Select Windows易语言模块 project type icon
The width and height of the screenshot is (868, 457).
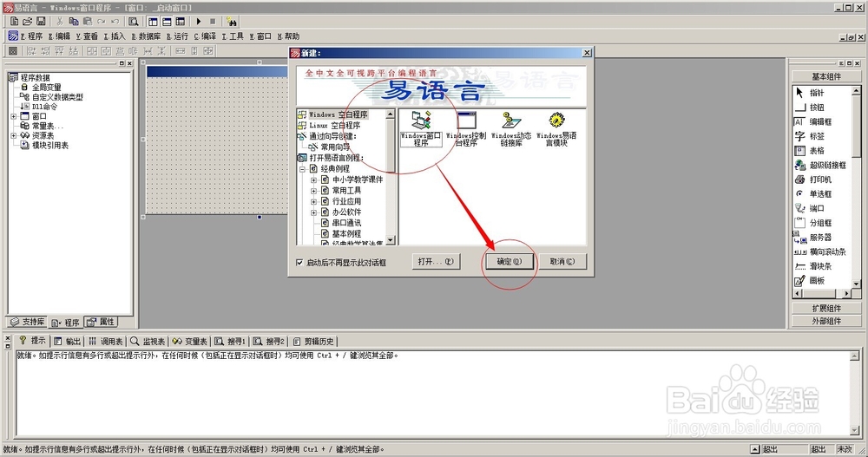556,128
